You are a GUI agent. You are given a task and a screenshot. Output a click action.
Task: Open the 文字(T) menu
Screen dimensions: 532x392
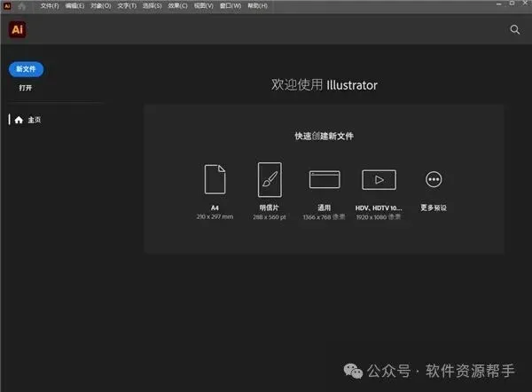127,6
